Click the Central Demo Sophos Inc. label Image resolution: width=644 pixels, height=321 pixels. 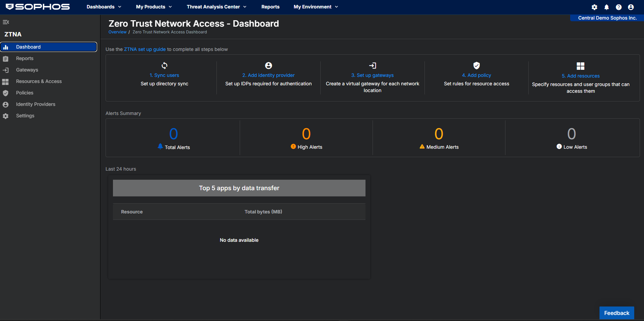tap(607, 18)
